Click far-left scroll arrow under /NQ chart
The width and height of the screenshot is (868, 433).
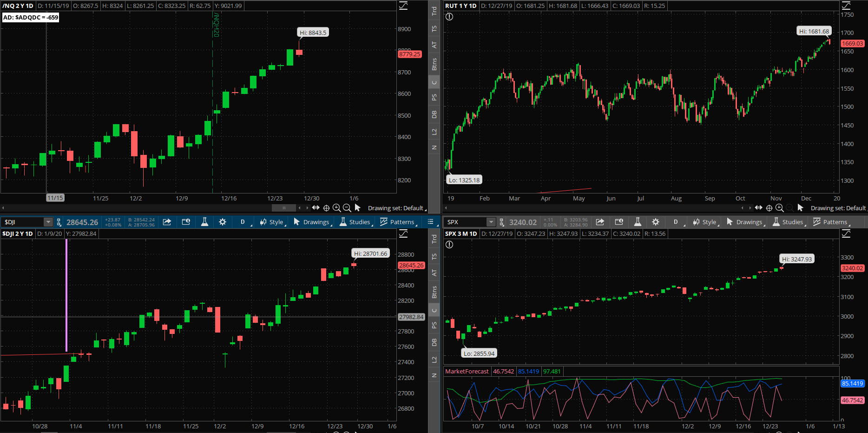pos(3,208)
